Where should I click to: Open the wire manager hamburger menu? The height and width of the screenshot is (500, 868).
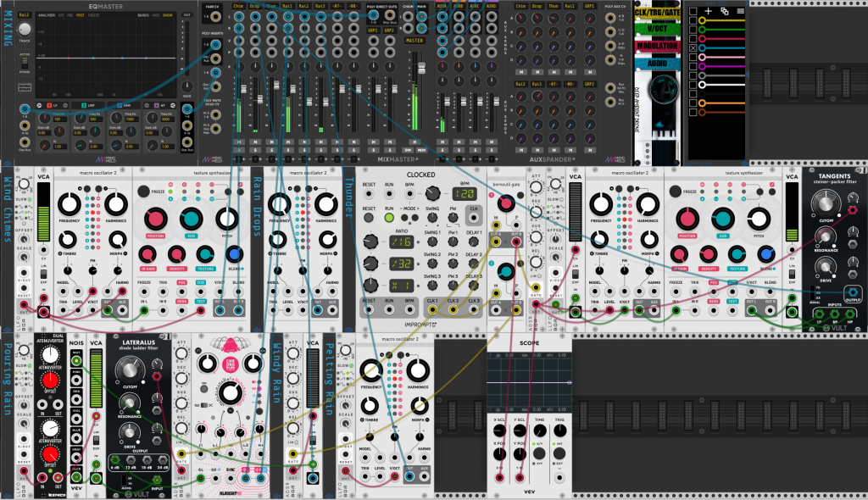pos(740,11)
